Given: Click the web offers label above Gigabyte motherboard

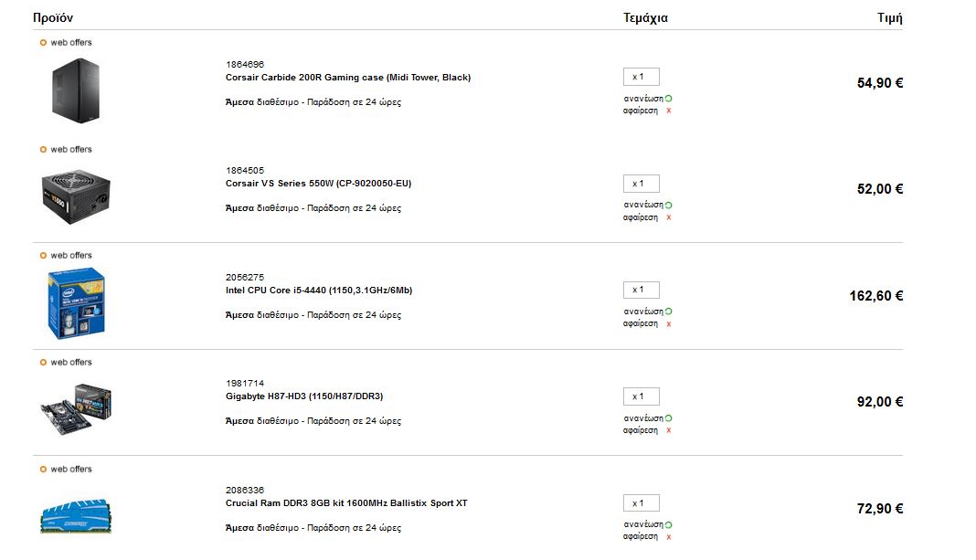Looking at the screenshot, I should point(66,362).
